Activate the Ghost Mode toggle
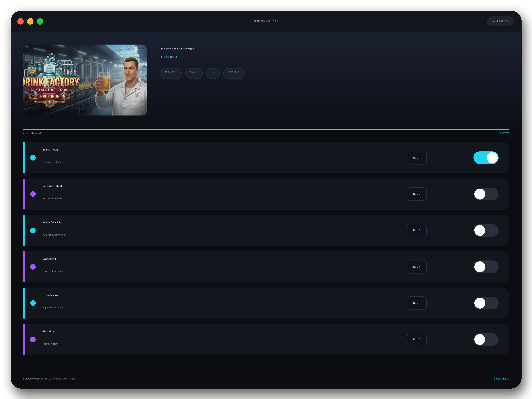The image size is (532, 399). point(486,339)
